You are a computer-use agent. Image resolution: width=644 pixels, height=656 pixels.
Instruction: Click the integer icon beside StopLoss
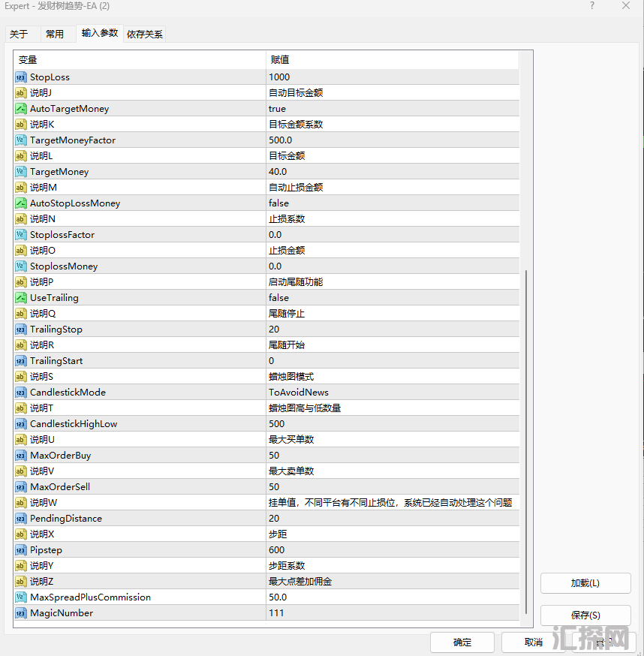(x=21, y=77)
